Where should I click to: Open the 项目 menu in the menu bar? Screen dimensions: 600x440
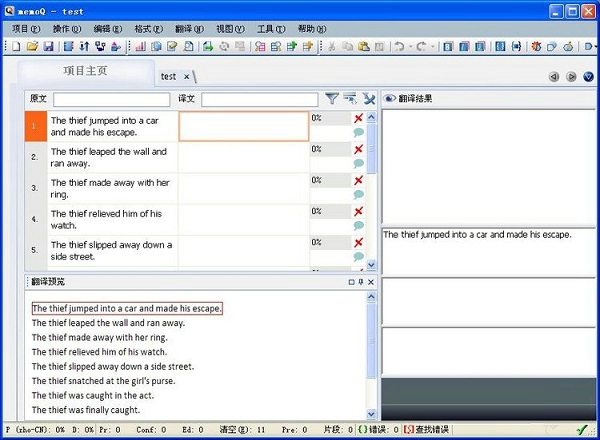click(26, 29)
